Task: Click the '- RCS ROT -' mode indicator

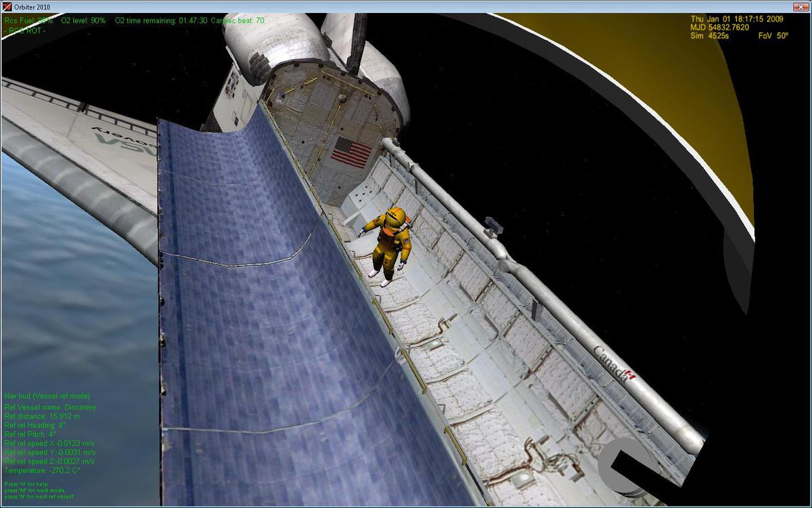Action: click(25, 30)
